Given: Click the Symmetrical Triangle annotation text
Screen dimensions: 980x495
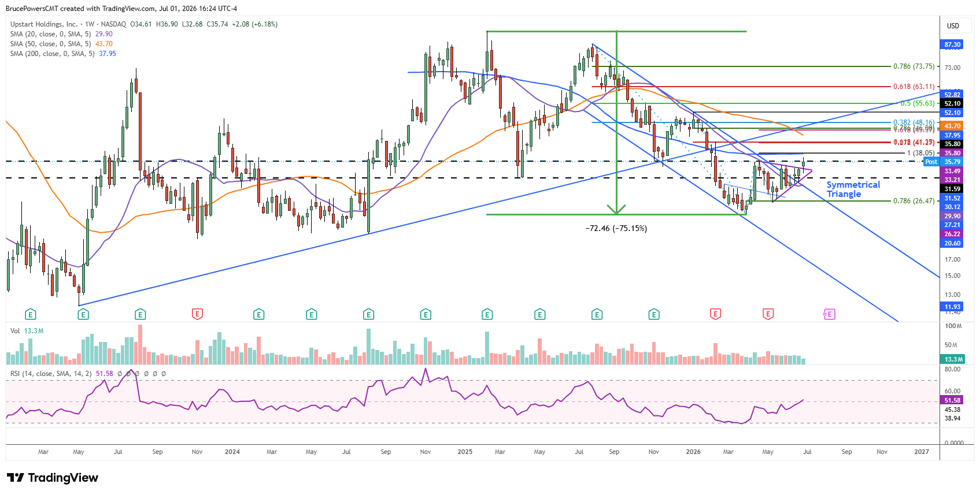Looking at the screenshot, I should tap(853, 189).
